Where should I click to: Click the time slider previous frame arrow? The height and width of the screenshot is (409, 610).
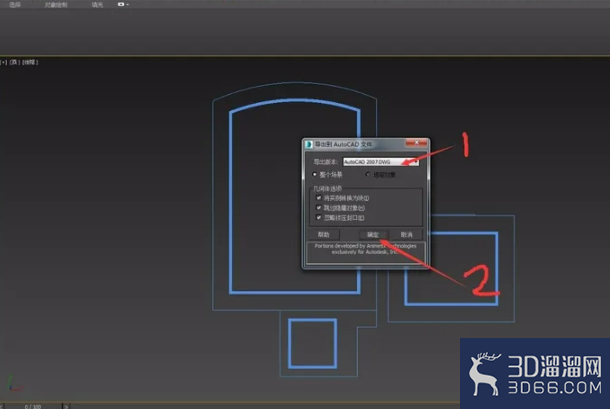[2, 407]
